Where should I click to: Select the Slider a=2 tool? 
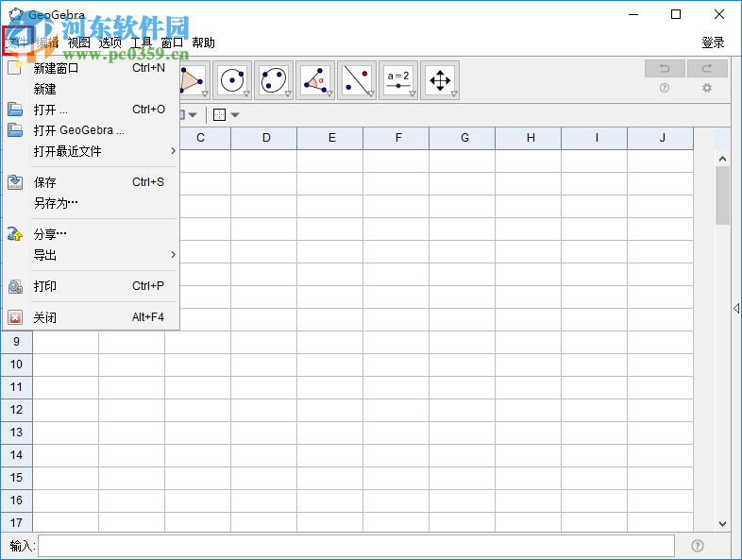[x=398, y=80]
